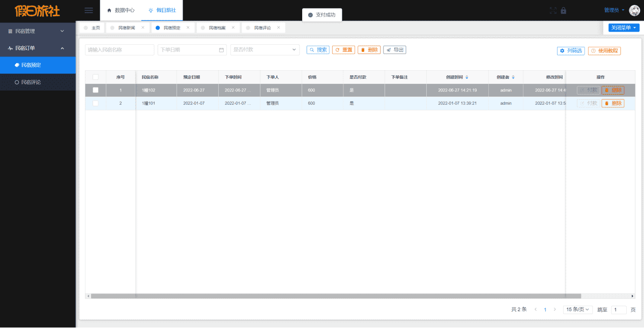Tick checkbox for row 1幢101
This screenshot has height=328, width=644.
[95, 103]
